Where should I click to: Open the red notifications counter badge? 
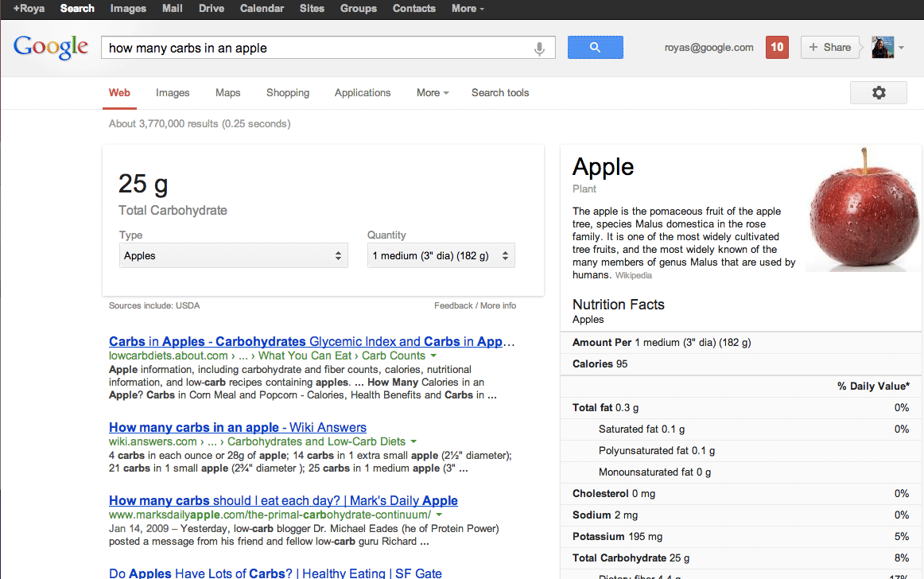(x=777, y=48)
